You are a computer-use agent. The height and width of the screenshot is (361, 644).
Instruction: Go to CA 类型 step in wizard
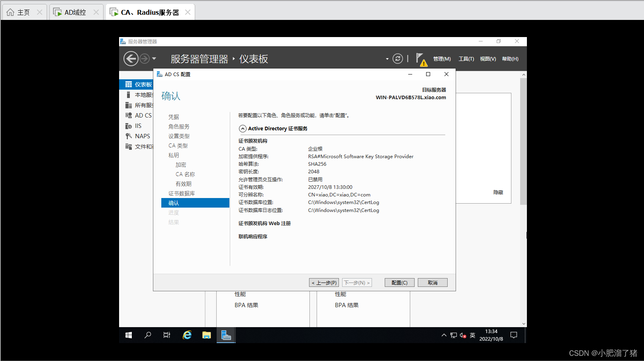pos(178,145)
